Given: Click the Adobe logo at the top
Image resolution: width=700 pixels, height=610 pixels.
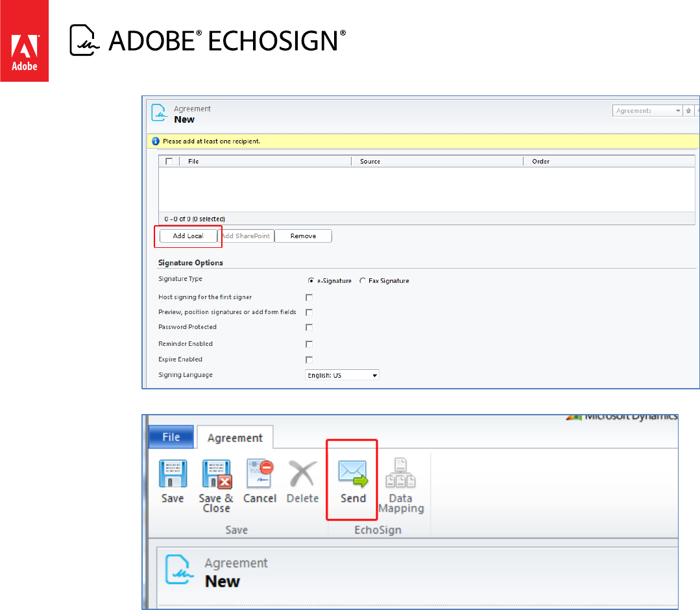Looking at the screenshot, I should tap(24, 41).
